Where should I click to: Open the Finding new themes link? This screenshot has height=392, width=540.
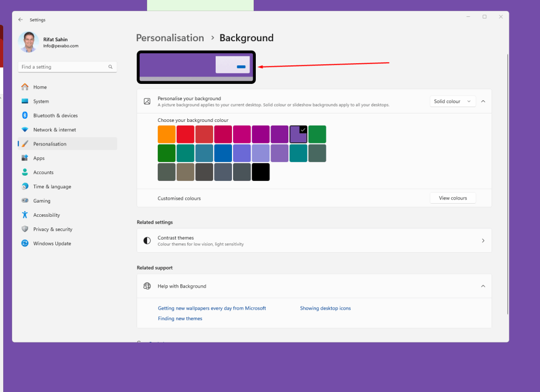coord(180,319)
